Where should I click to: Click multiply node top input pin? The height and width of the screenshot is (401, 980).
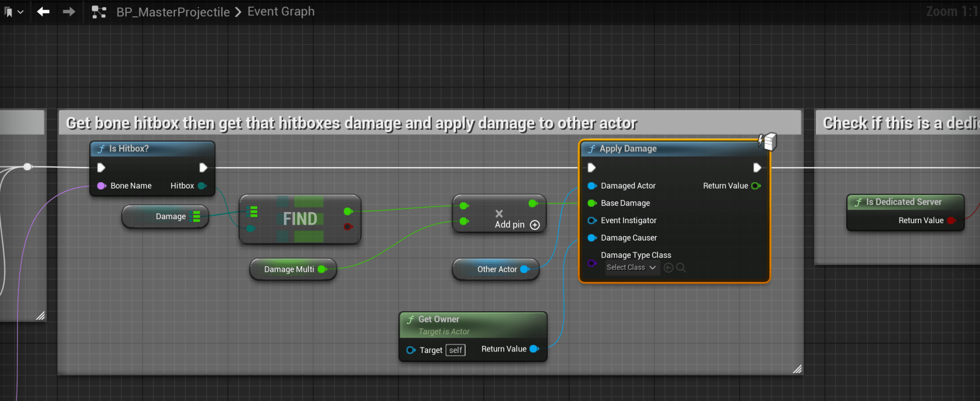(x=464, y=206)
